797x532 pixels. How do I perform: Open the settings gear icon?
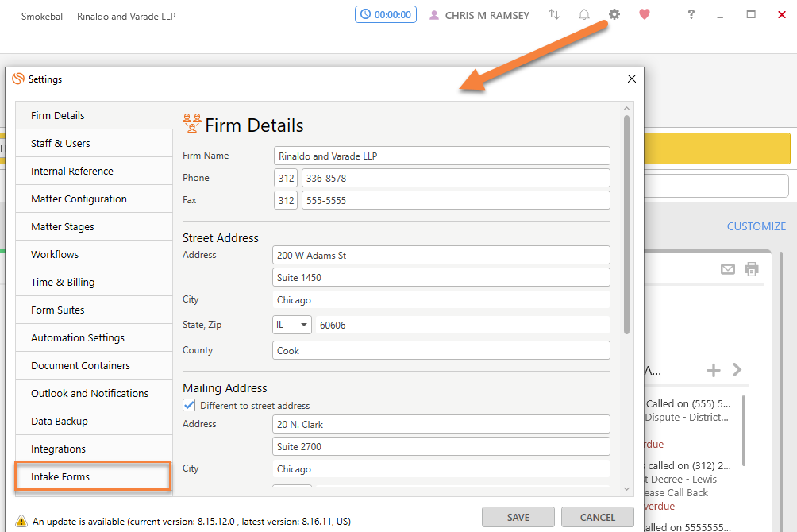click(x=614, y=14)
